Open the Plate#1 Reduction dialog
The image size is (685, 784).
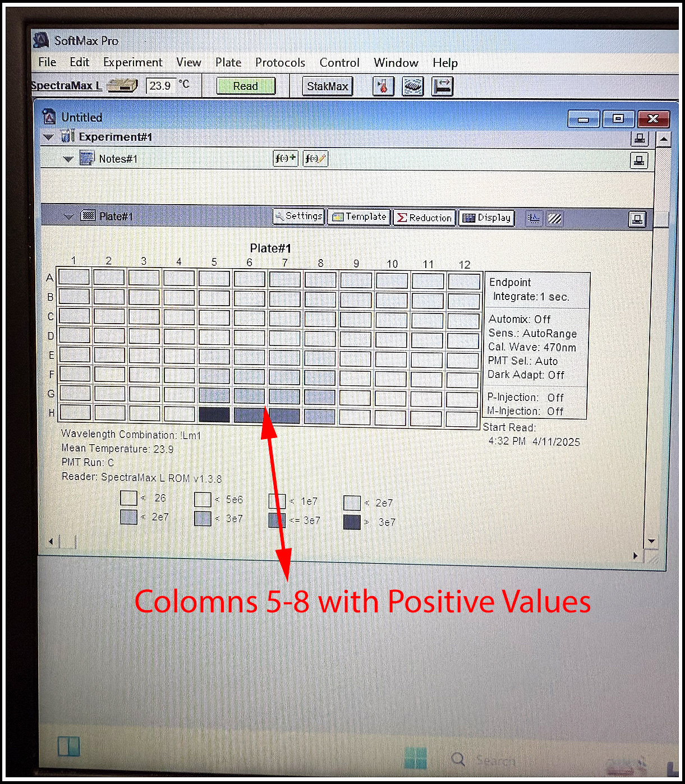[424, 218]
